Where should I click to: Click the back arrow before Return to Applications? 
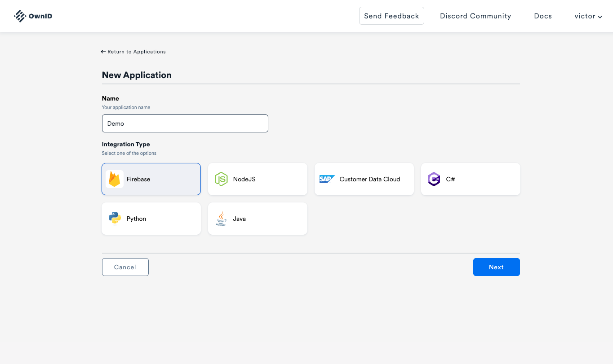coord(103,52)
